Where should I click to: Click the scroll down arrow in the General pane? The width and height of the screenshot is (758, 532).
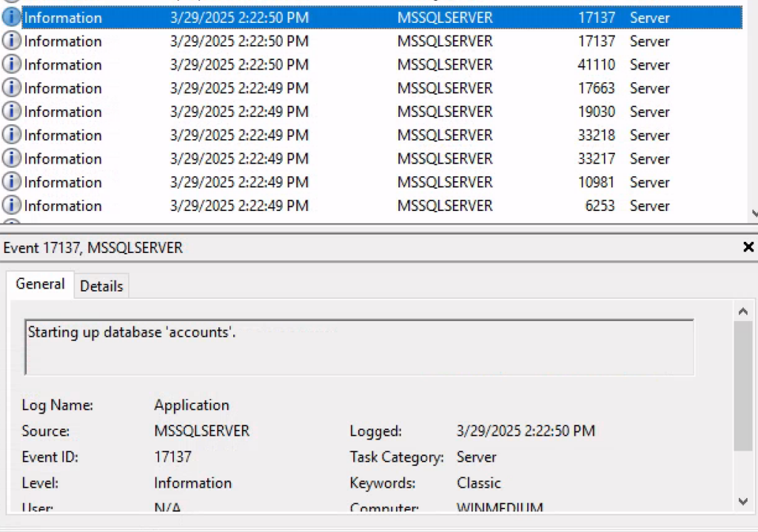click(x=744, y=502)
